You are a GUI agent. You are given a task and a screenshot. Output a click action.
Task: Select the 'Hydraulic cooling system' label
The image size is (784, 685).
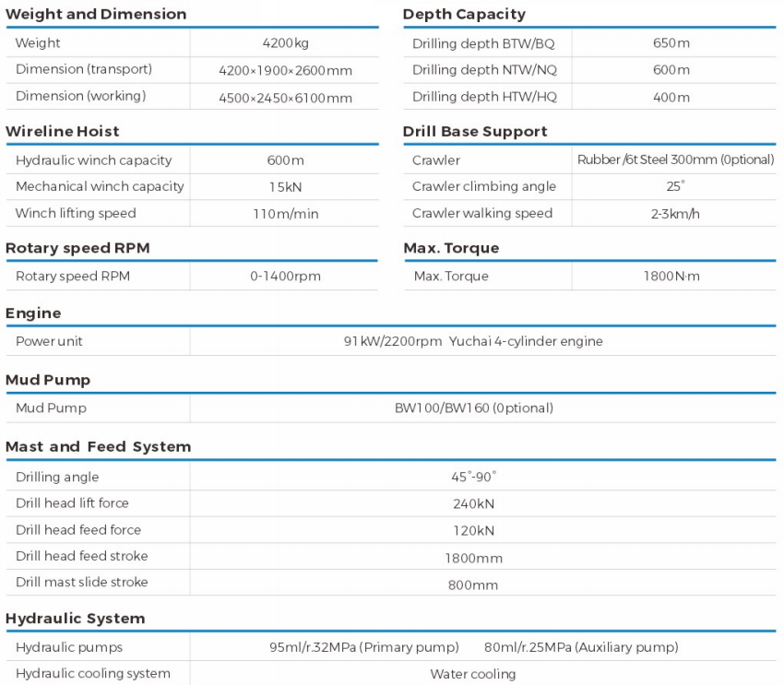(93, 674)
